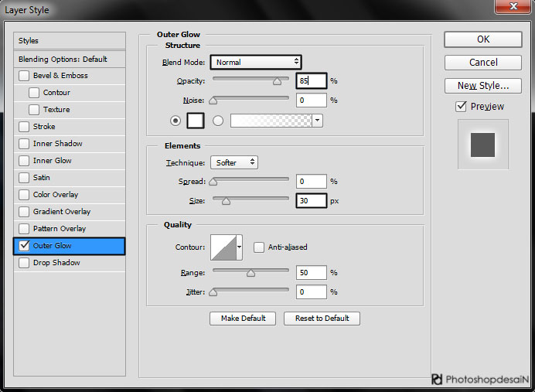
Task: Expand the Technique Softer dropdown
Action: pyautogui.click(x=233, y=162)
